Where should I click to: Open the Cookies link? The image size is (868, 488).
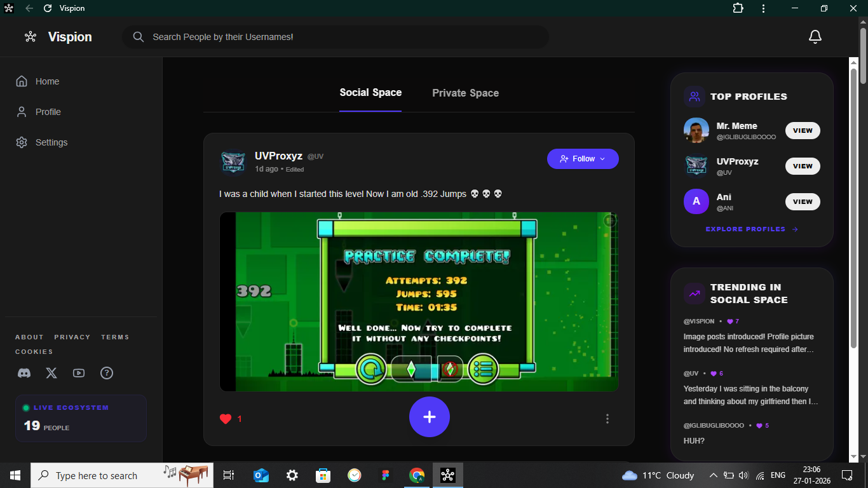point(34,351)
